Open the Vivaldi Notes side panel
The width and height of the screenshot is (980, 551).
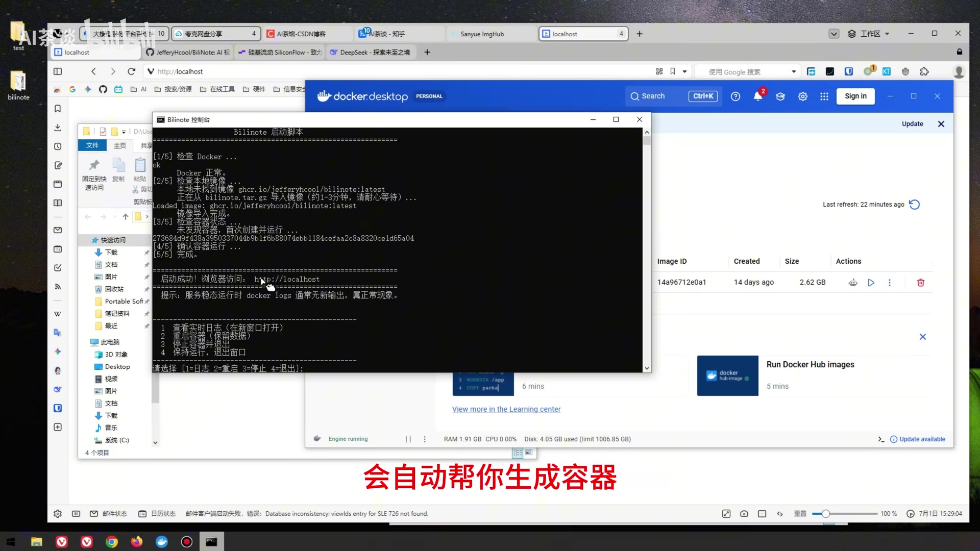click(x=58, y=165)
